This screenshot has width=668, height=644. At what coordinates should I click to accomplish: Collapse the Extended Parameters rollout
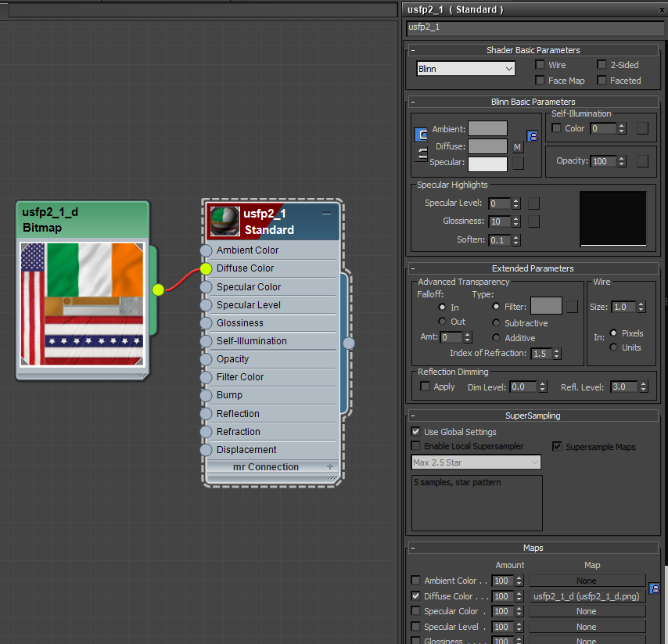(x=412, y=269)
